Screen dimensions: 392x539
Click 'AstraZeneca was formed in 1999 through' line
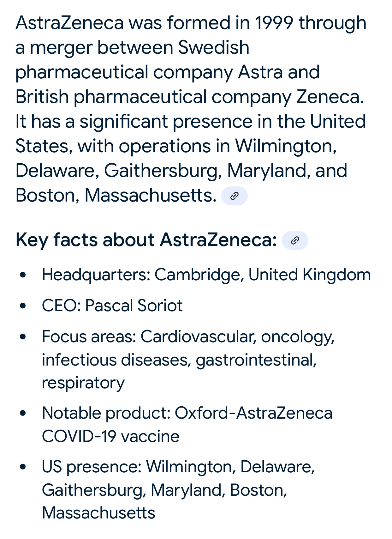click(x=191, y=23)
